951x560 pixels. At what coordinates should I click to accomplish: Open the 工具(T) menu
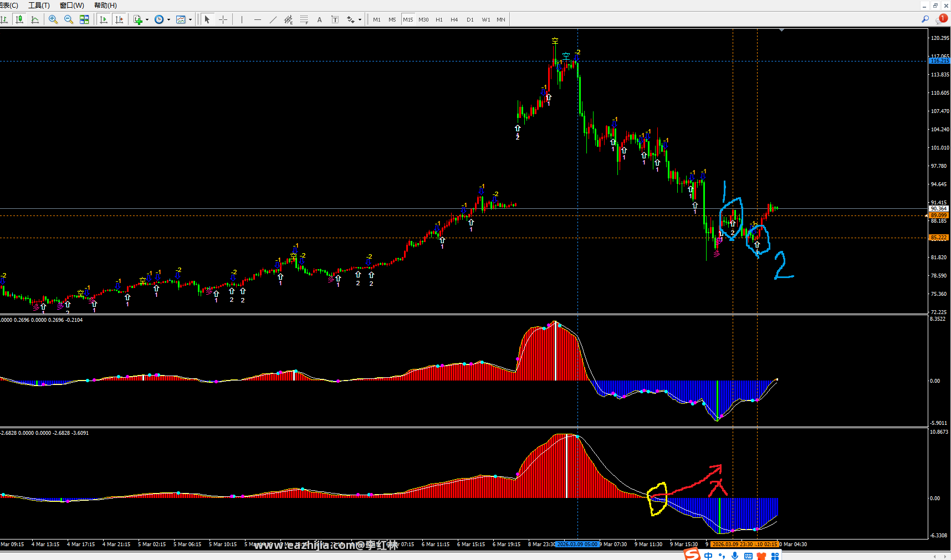pyautogui.click(x=39, y=5)
